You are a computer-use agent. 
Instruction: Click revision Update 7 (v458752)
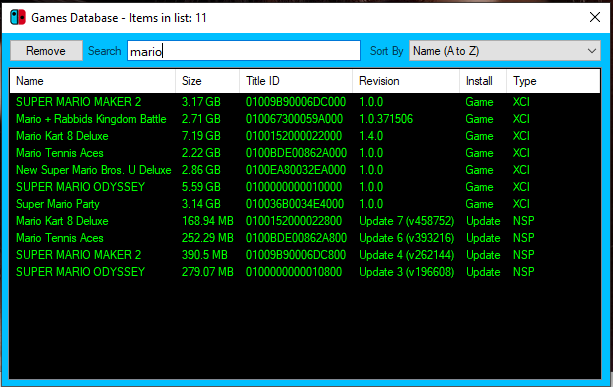pos(407,221)
